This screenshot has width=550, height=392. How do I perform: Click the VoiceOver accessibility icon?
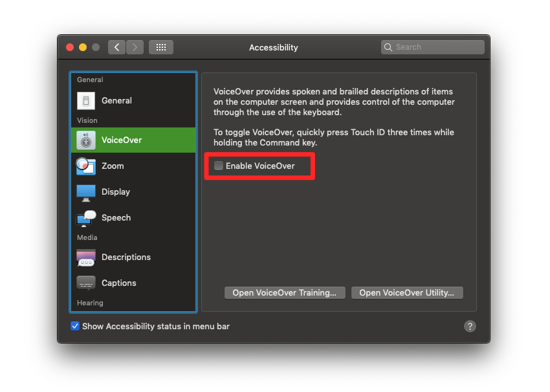(86, 140)
